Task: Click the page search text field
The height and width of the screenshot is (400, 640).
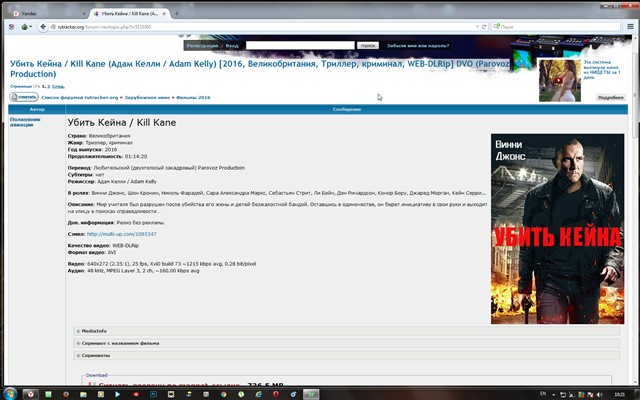Action: click(x=300, y=45)
